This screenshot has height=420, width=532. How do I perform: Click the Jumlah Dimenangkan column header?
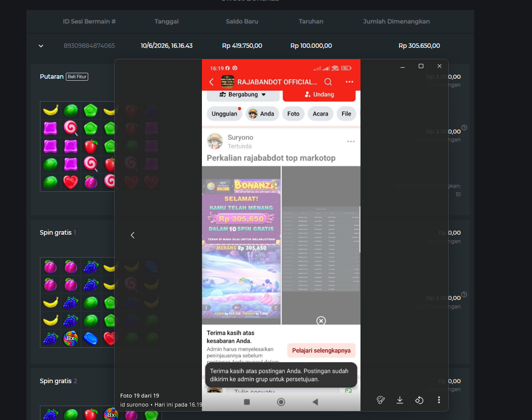tap(396, 21)
